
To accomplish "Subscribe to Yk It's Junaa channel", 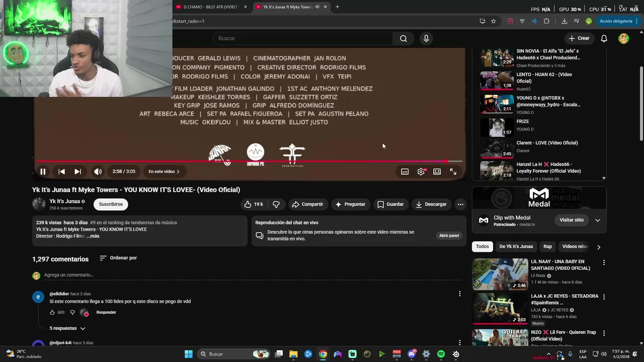I will [111, 204].
